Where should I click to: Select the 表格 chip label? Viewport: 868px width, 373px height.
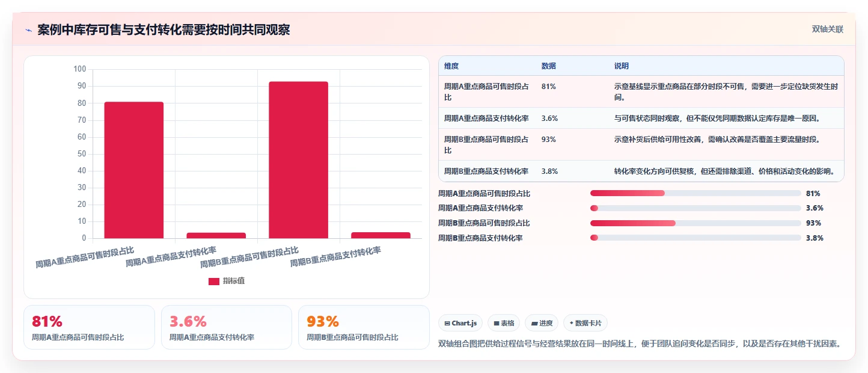[508, 323]
